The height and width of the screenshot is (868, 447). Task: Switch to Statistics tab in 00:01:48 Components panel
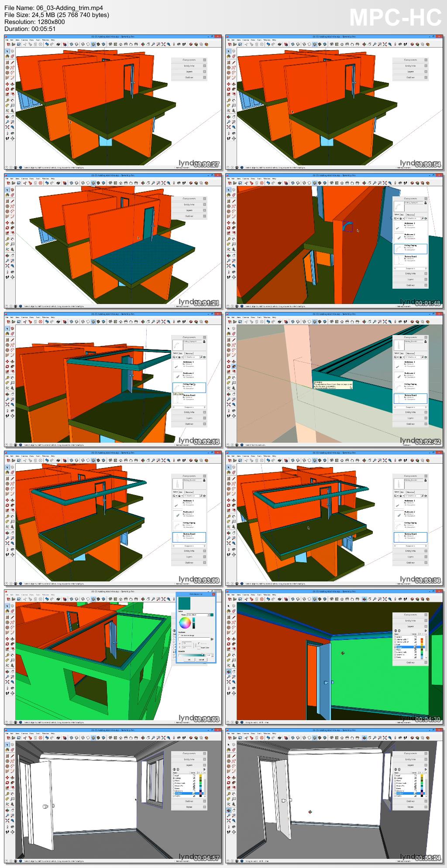pyautogui.click(x=410, y=215)
